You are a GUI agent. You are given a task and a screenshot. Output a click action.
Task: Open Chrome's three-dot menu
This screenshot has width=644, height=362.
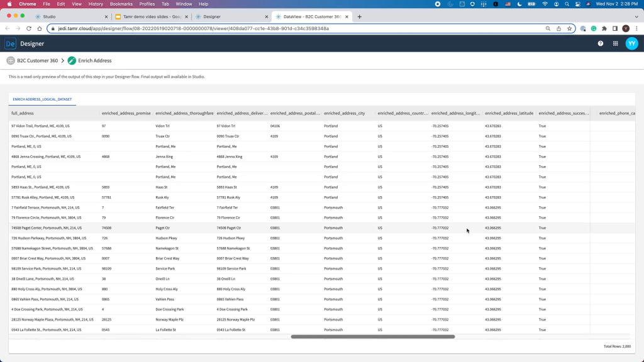coord(636,28)
